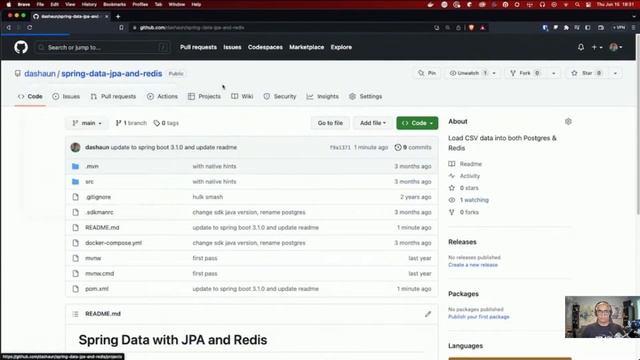The height and width of the screenshot is (360, 640).
Task: Open the .sdkmanrc file
Action: click(99, 212)
